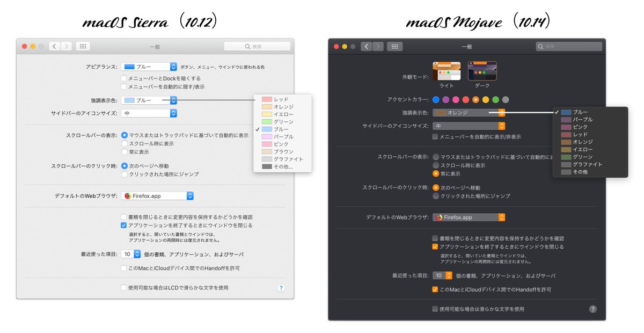Open Firefox.app default browser dropdown in Sierra

[x=157, y=196]
